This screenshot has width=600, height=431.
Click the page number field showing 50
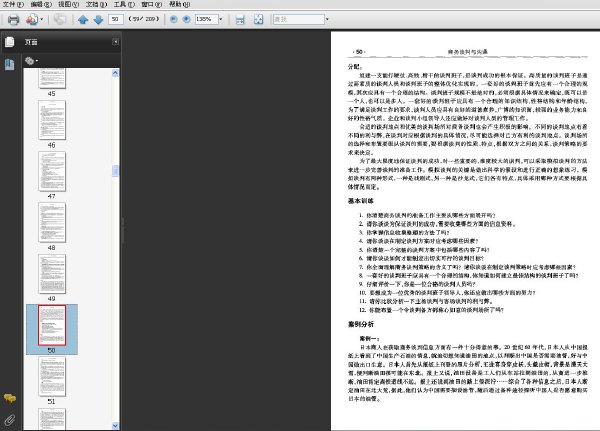116,19
